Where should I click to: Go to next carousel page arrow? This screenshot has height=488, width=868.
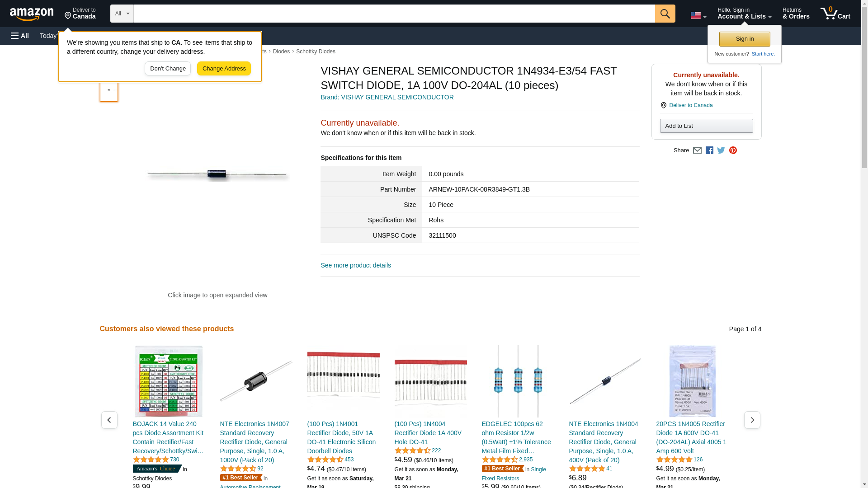(x=752, y=420)
